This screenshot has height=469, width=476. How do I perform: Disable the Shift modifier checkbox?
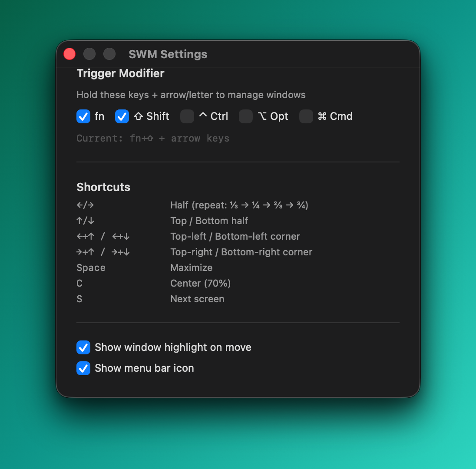tap(122, 116)
